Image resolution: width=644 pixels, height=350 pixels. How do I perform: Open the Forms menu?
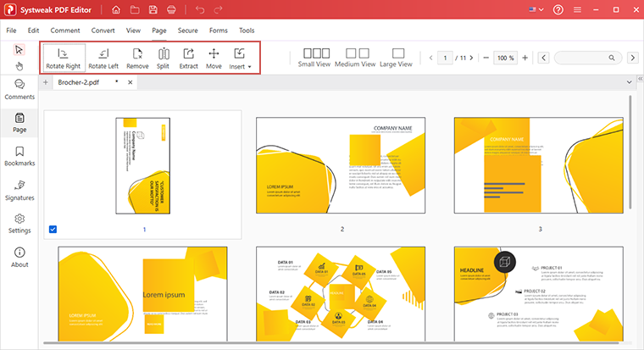point(219,31)
